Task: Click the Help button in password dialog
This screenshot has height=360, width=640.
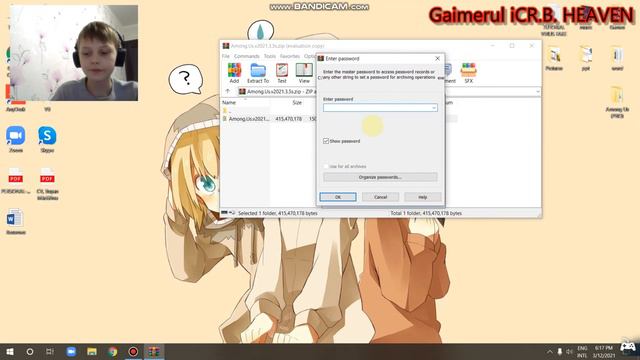Action: (x=422, y=197)
